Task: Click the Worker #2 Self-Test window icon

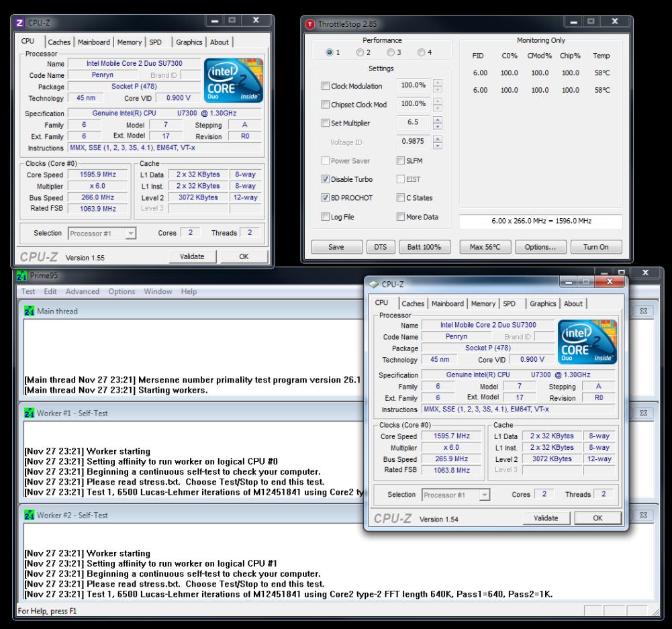Action: [x=29, y=515]
